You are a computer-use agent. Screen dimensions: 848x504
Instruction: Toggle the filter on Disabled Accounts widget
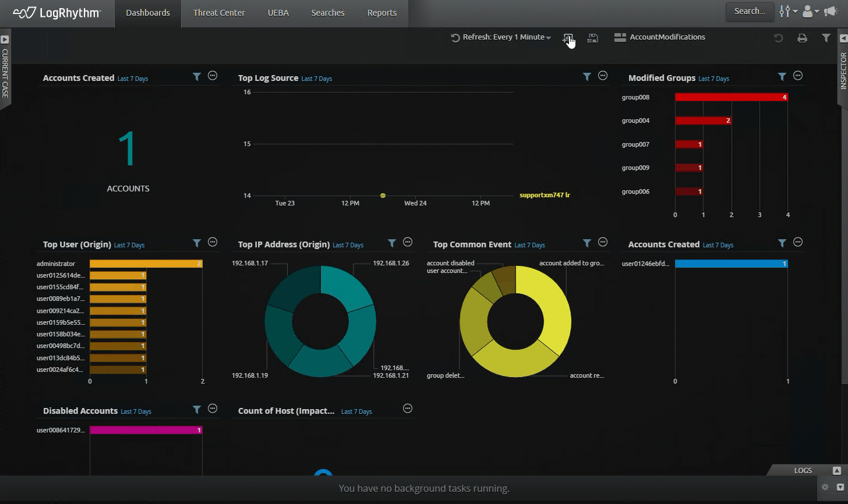[x=197, y=409]
